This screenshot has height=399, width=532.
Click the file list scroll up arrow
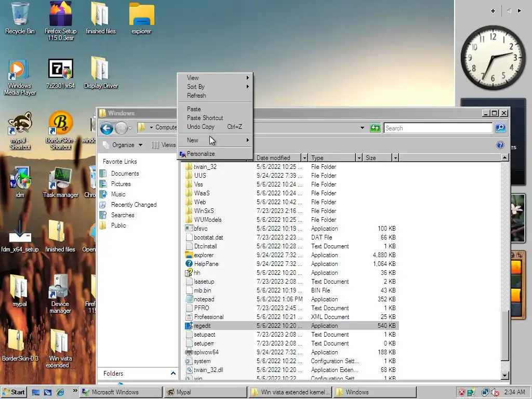click(x=505, y=157)
